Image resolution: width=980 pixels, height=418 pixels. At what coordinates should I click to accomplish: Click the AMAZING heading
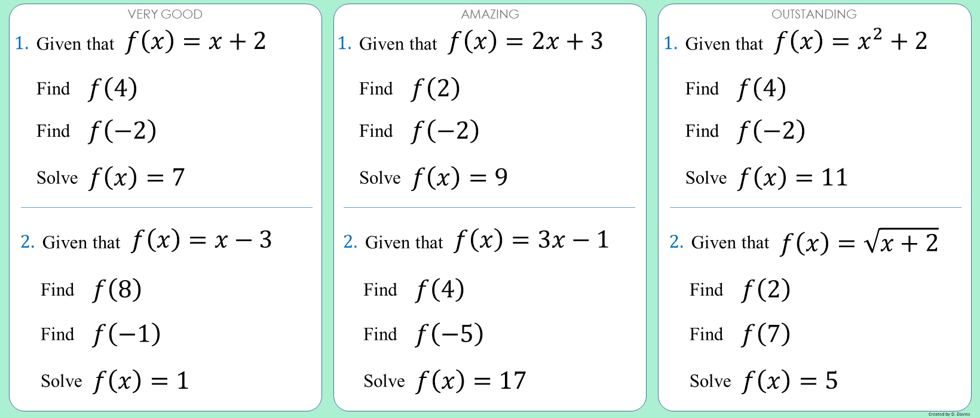[490, 14]
